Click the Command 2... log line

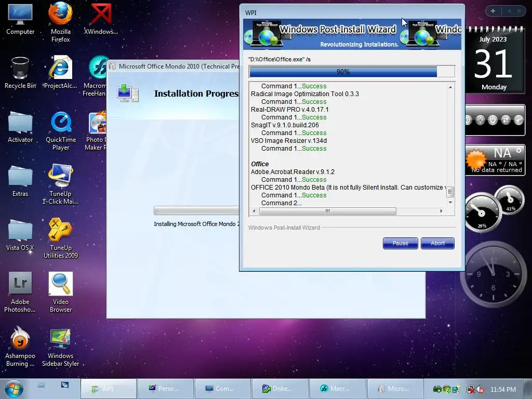point(281,203)
